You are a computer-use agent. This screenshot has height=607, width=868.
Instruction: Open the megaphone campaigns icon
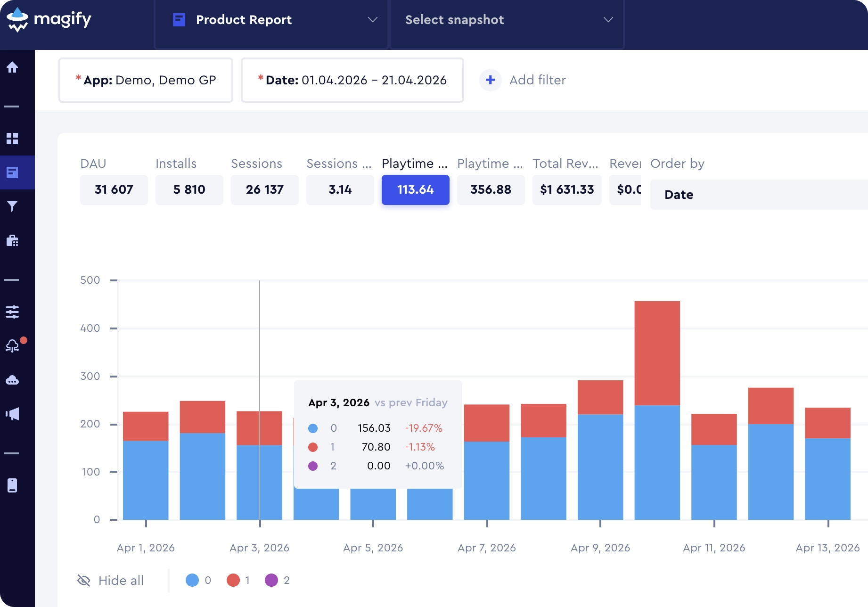[x=12, y=414]
